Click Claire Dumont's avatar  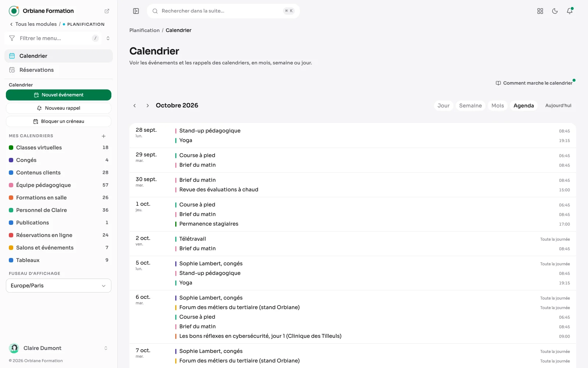tap(14, 348)
